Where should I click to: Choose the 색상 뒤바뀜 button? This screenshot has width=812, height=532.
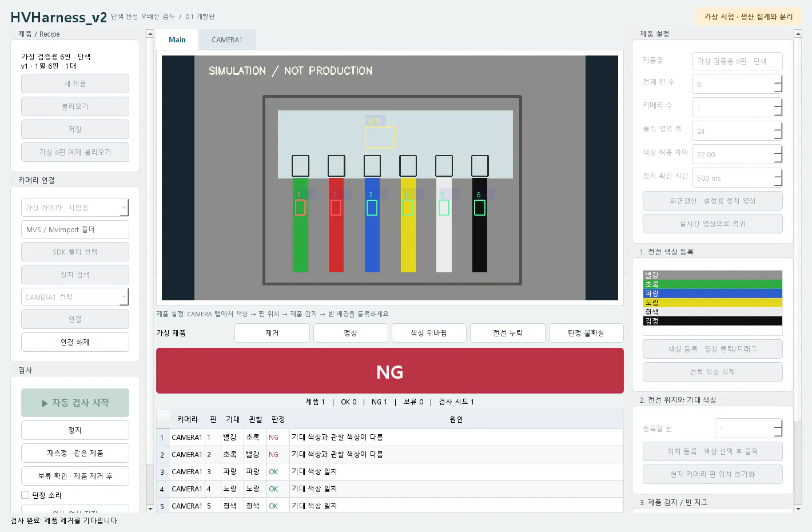[429, 333]
